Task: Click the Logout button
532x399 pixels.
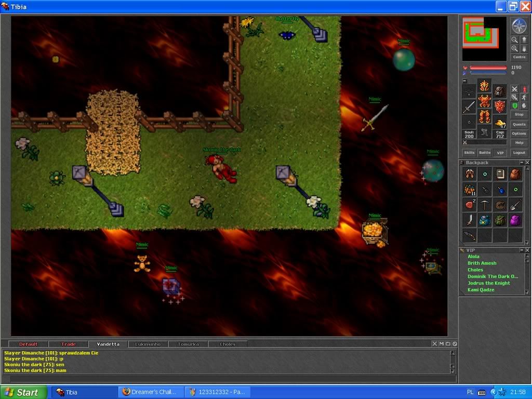Action: click(519, 153)
